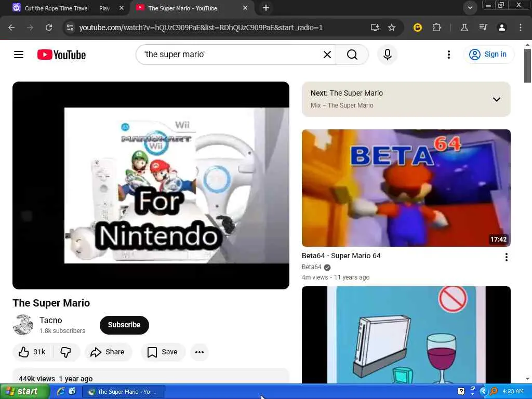Click the help question mark tray icon
This screenshot has height=399, width=532.
click(461, 391)
